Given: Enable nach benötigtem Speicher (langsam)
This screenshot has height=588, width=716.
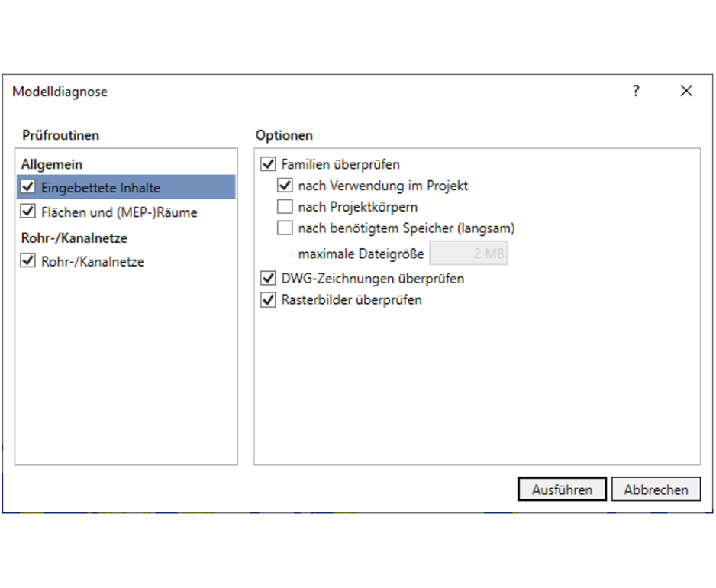Looking at the screenshot, I should pos(285,228).
